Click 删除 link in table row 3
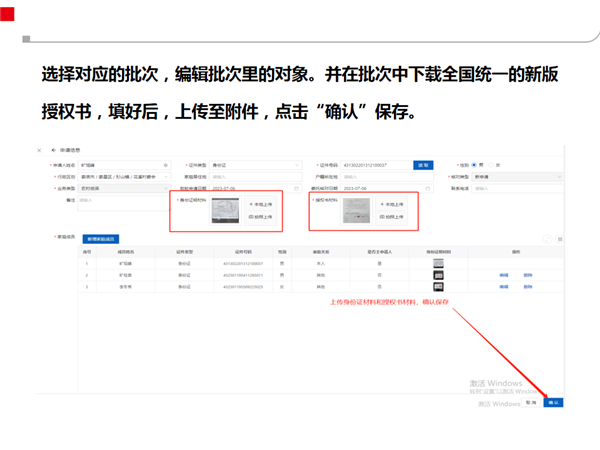Viewport: 600px width, 450px height. click(528, 287)
